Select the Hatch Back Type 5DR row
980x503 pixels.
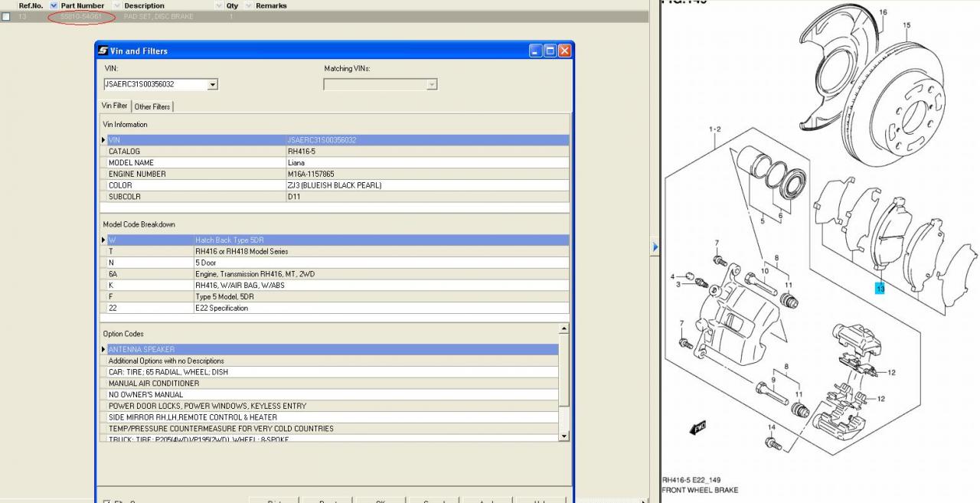pos(335,240)
